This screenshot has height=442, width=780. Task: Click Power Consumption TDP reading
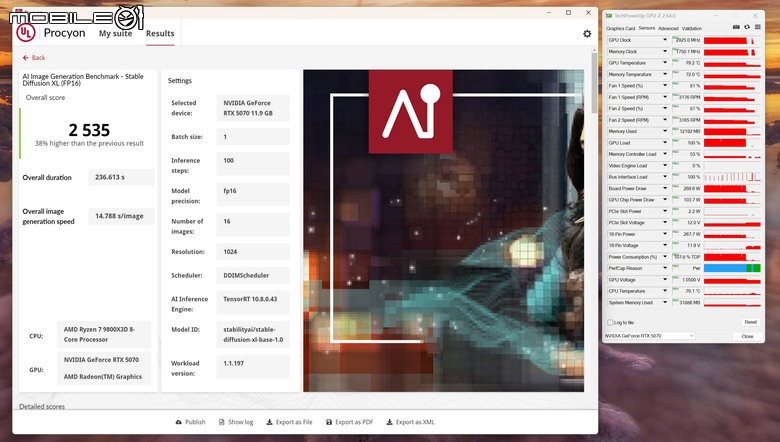686,257
